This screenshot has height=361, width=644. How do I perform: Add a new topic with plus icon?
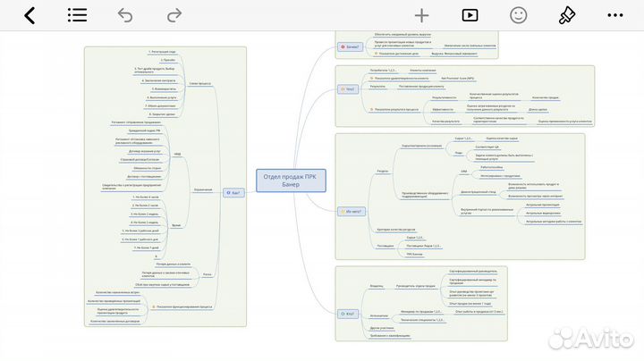coord(421,15)
